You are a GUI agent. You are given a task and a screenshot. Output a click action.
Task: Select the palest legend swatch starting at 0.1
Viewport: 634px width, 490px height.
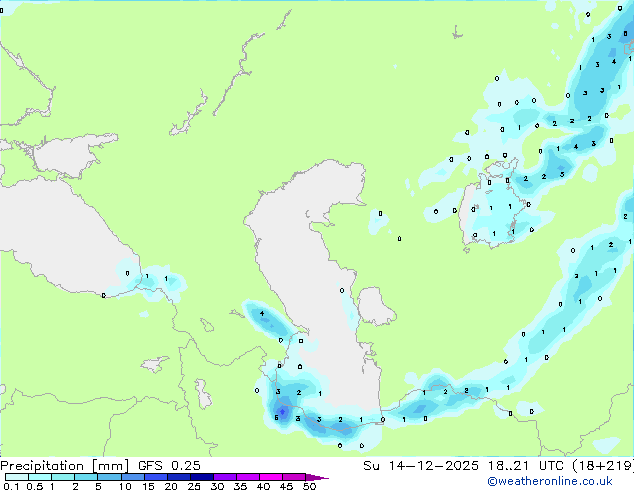pyautogui.click(x=17, y=477)
